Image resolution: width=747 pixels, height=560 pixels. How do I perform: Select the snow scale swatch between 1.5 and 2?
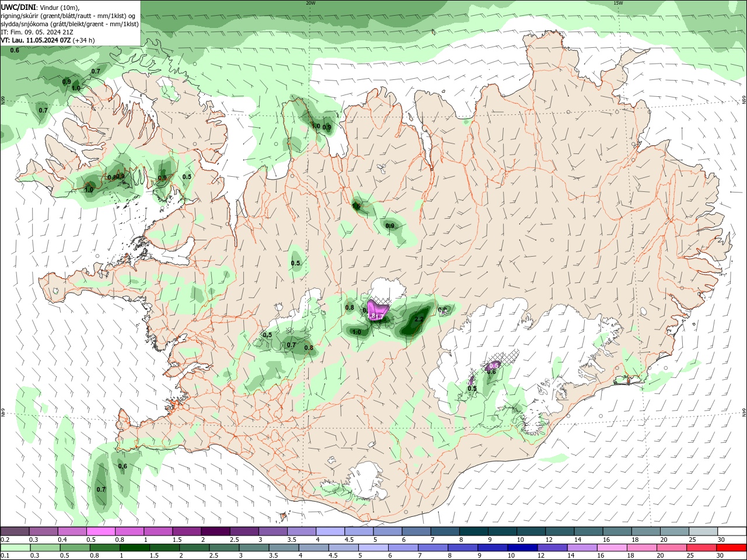click(187, 531)
